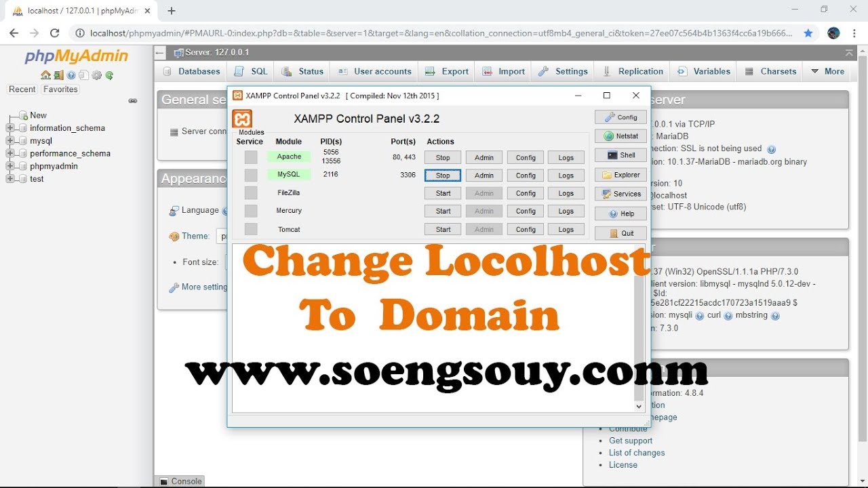
Task: Open Logs for the Mercury row
Action: click(x=566, y=211)
